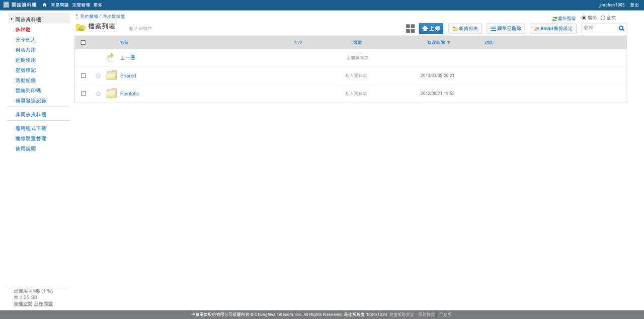Select the 全文 search radio button
The height and width of the screenshot is (319, 644).
pyautogui.click(x=603, y=18)
